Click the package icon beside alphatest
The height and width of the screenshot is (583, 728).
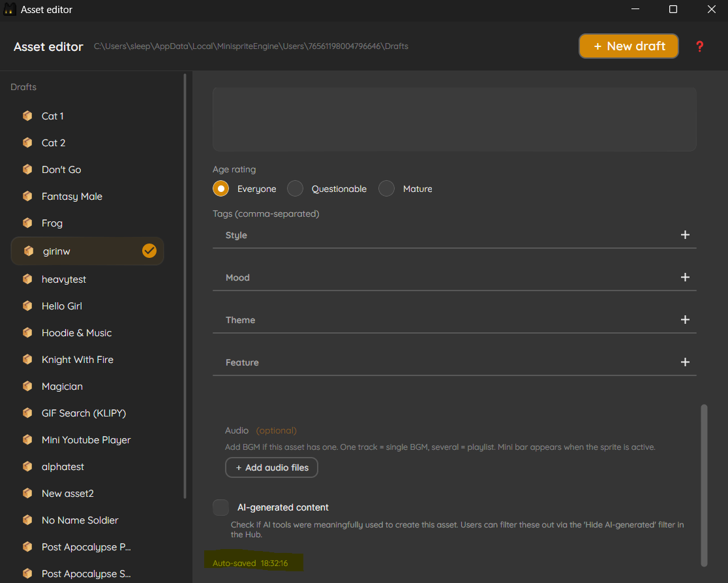point(28,466)
